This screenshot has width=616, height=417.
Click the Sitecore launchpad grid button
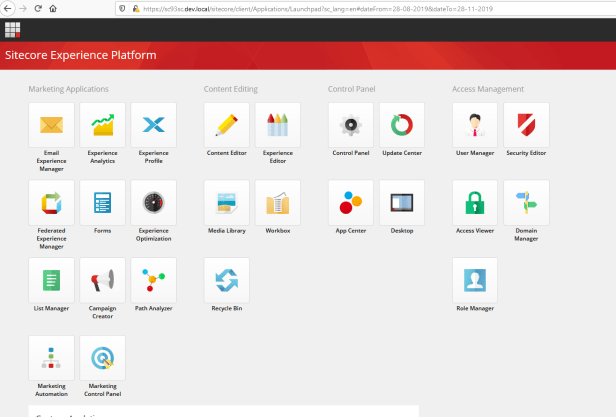coord(12,28)
